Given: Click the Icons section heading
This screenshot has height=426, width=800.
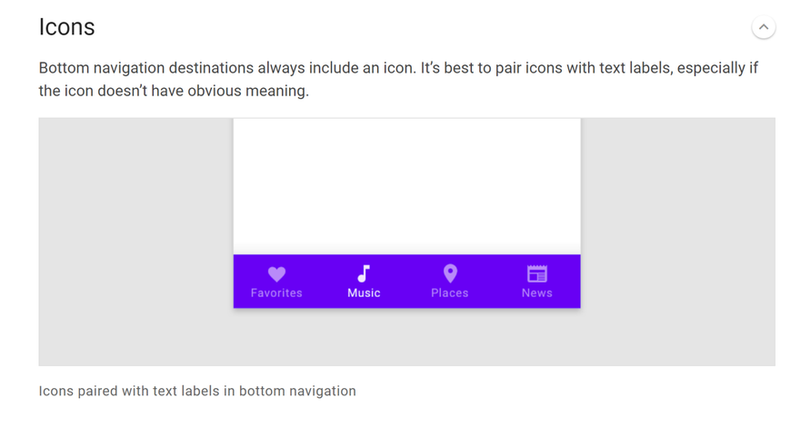Looking at the screenshot, I should click(x=67, y=27).
